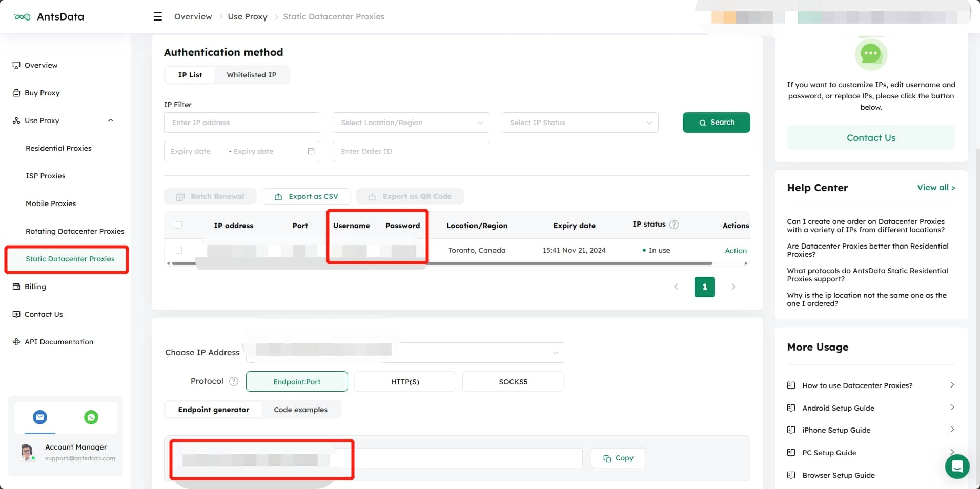Click View all in Help Center
980x489 pixels.
coord(936,188)
